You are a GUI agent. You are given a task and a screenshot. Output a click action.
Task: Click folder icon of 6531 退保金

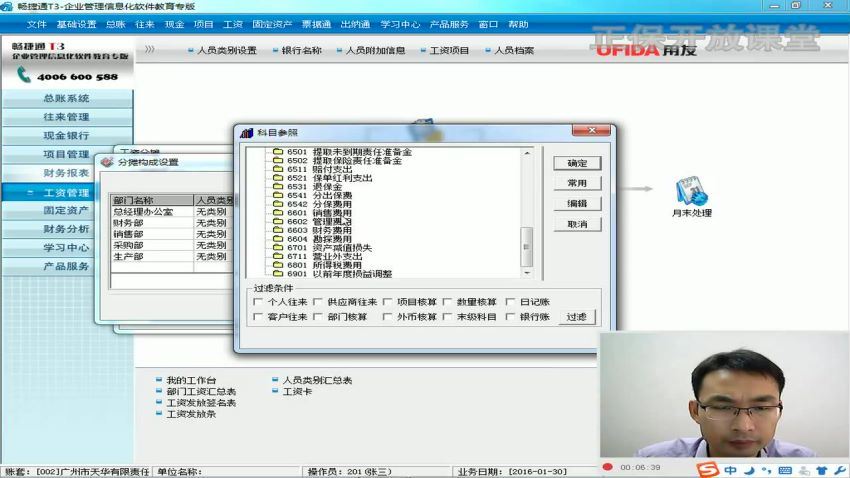[x=278, y=186]
